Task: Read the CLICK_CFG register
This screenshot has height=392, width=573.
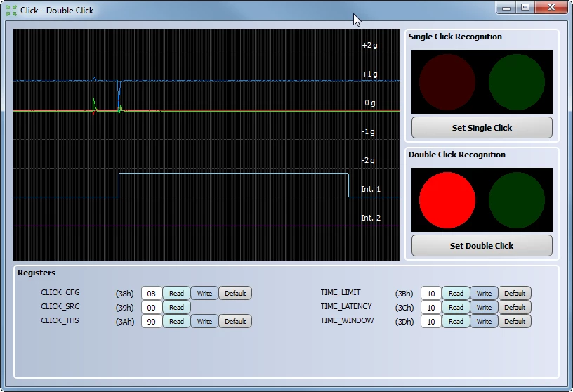Action: [176, 293]
